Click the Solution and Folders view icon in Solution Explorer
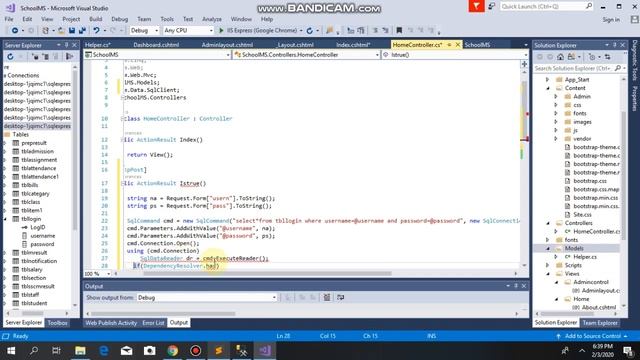Screen dimensions: 640x360 pos(571,57)
